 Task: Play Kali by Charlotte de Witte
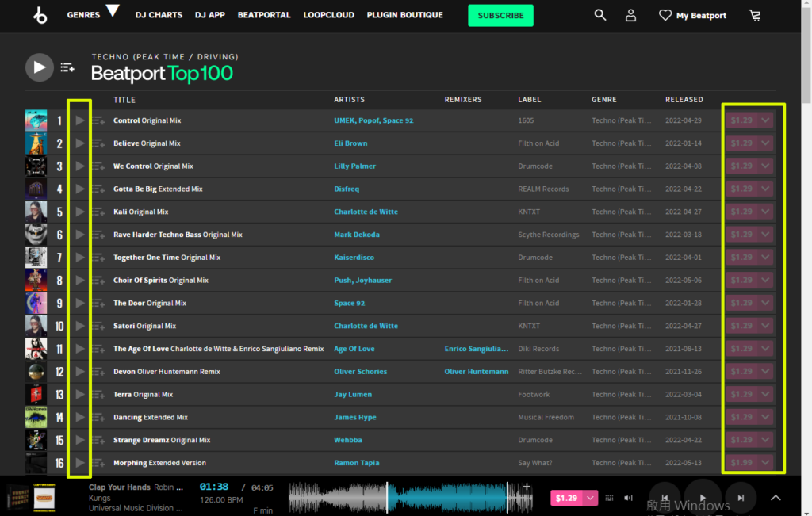80,212
